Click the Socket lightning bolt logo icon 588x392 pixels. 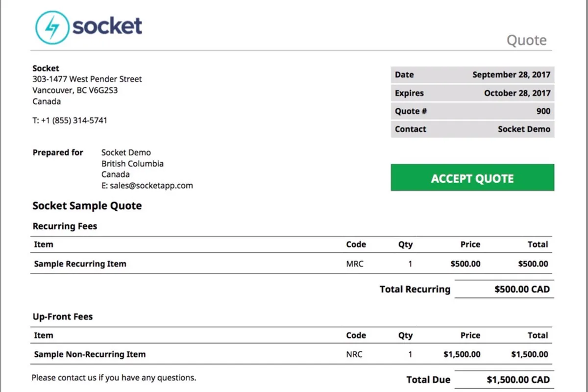[x=51, y=27]
